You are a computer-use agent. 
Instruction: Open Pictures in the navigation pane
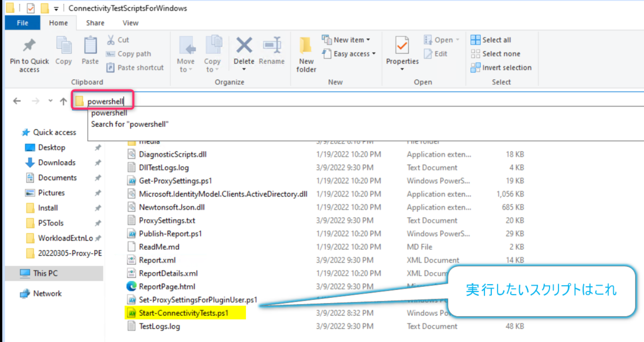point(45,192)
